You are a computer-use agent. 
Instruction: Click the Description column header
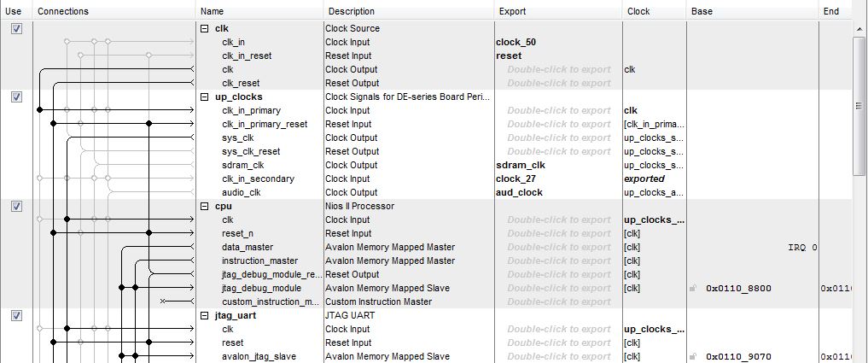351,11
